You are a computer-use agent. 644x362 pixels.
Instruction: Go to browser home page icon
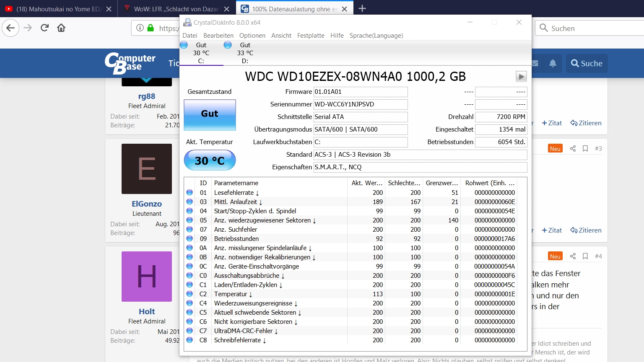(61, 28)
